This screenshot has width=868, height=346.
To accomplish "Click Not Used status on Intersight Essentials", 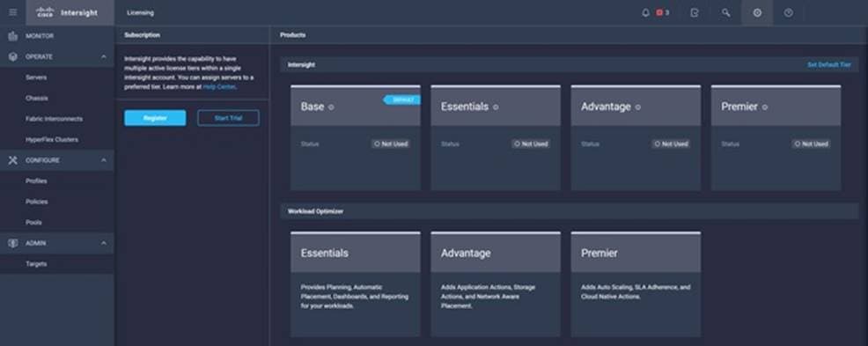I will [531, 144].
